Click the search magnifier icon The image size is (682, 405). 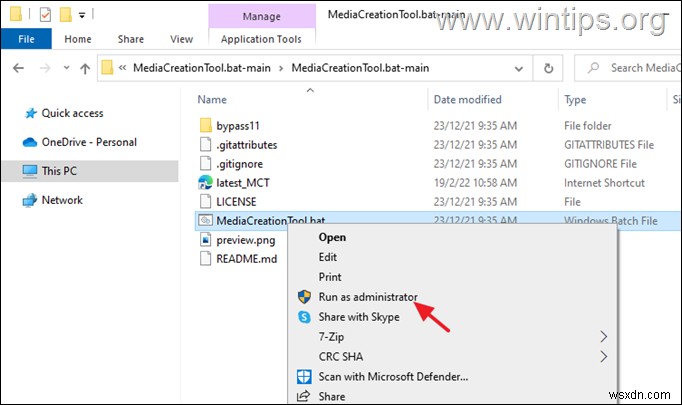(593, 68)
